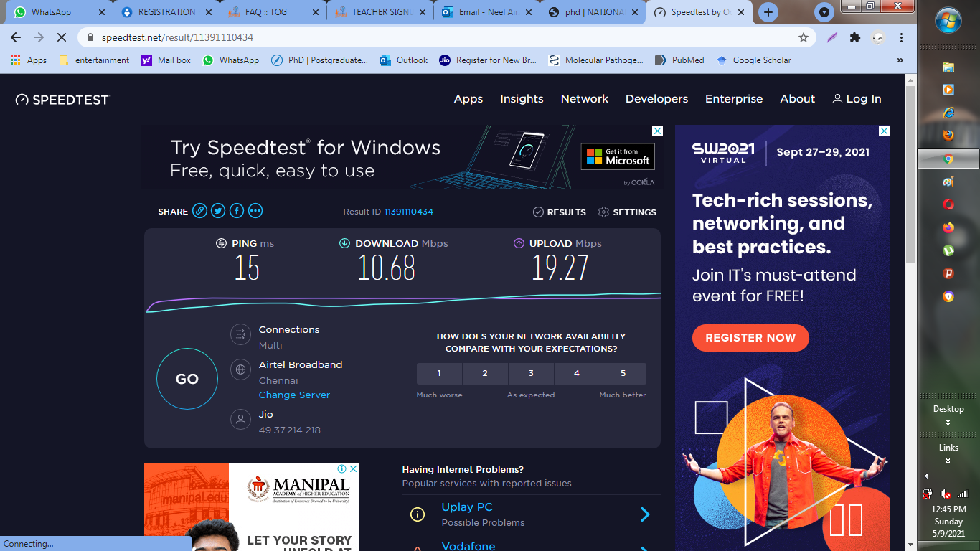980x551 pixels.
Task: Bookmark this page with star icon
Action: pyautogui.click(x=804, y=37)
